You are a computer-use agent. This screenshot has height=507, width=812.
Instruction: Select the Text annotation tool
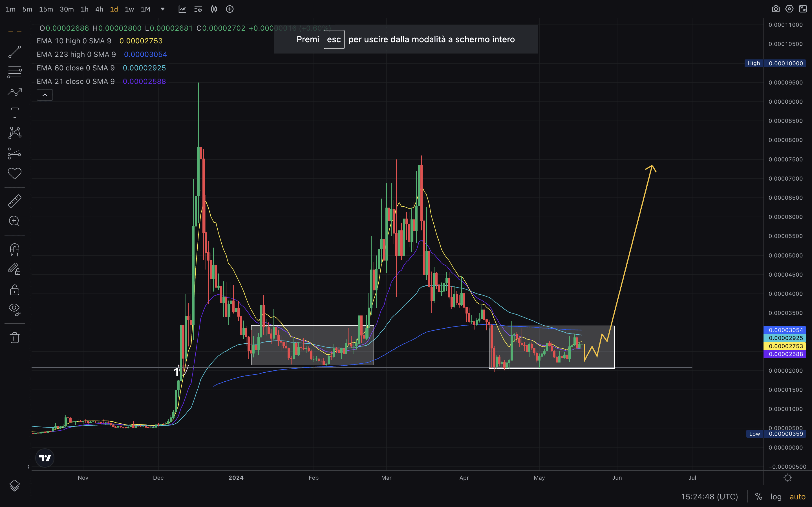[x=14, y=113]
